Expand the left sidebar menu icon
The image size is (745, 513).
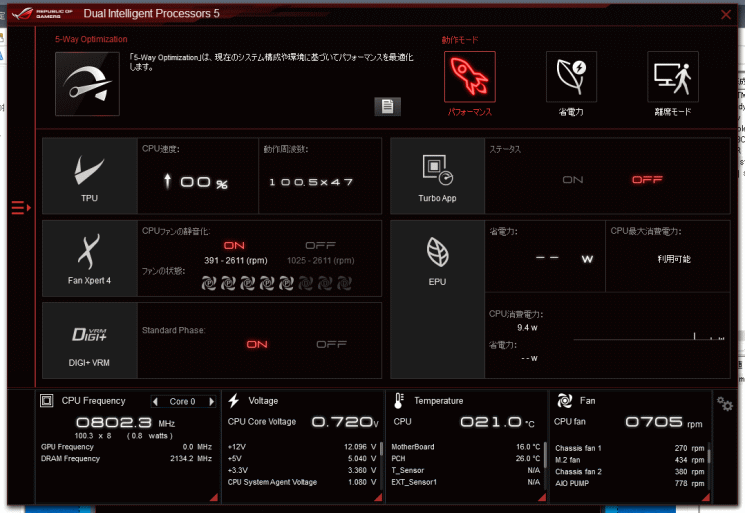(21, 208)
